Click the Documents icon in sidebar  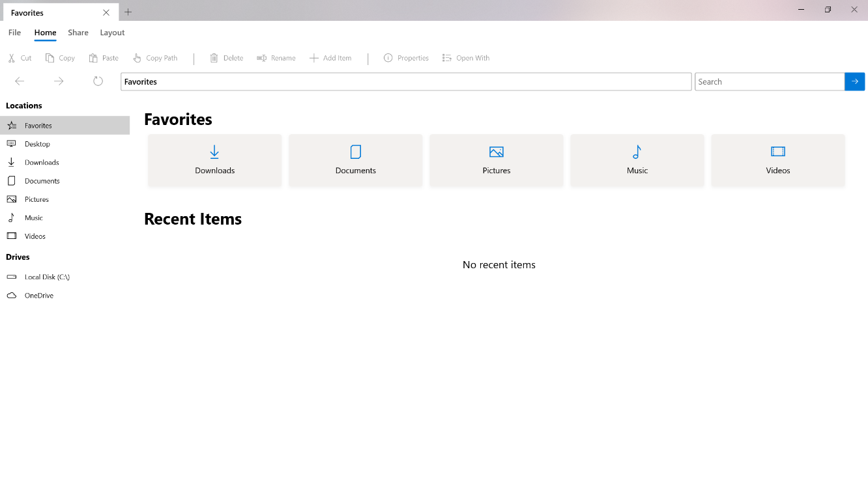(x=12, y=181)
